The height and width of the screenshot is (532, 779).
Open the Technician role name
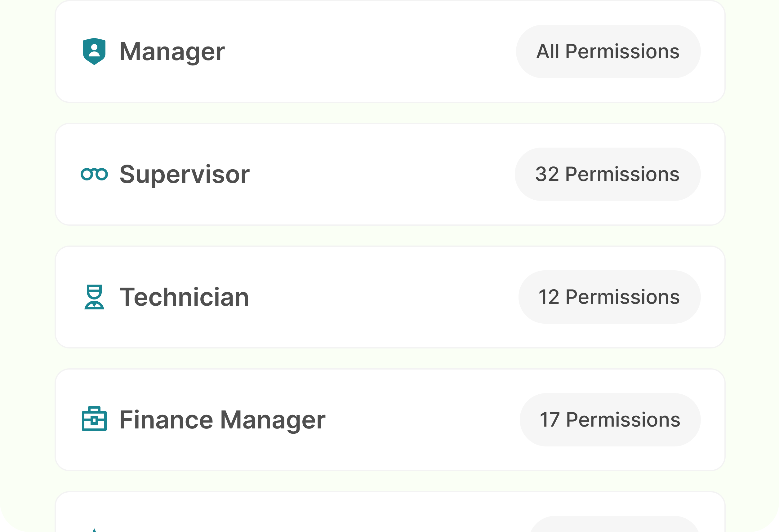click(x=184, y=297)
